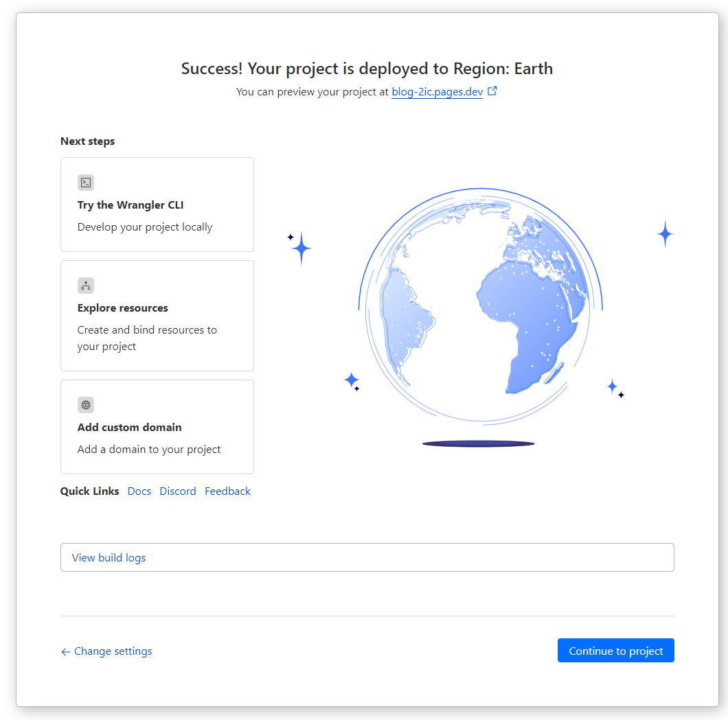Go back via Change settings
Image resolution: width=728 pixels, height=720 pixels.
pyautogui.click(x=113, y=651)
